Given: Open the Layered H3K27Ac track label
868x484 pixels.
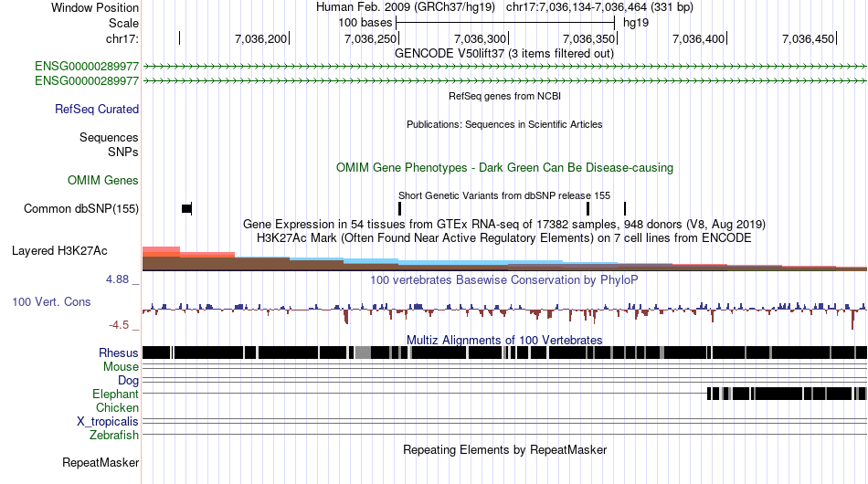Looking at the screenshot, I should click(x=59, y=250).
